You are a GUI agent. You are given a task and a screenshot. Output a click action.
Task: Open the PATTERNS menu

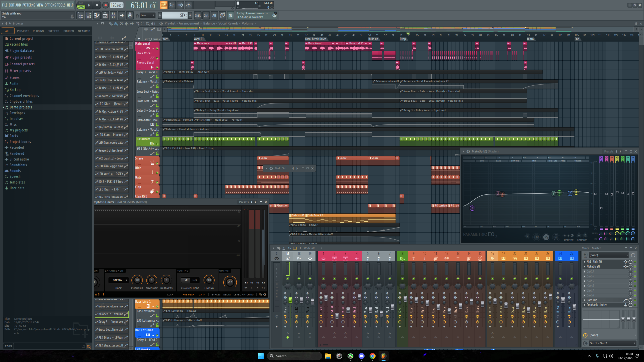[x=29, y=5]
